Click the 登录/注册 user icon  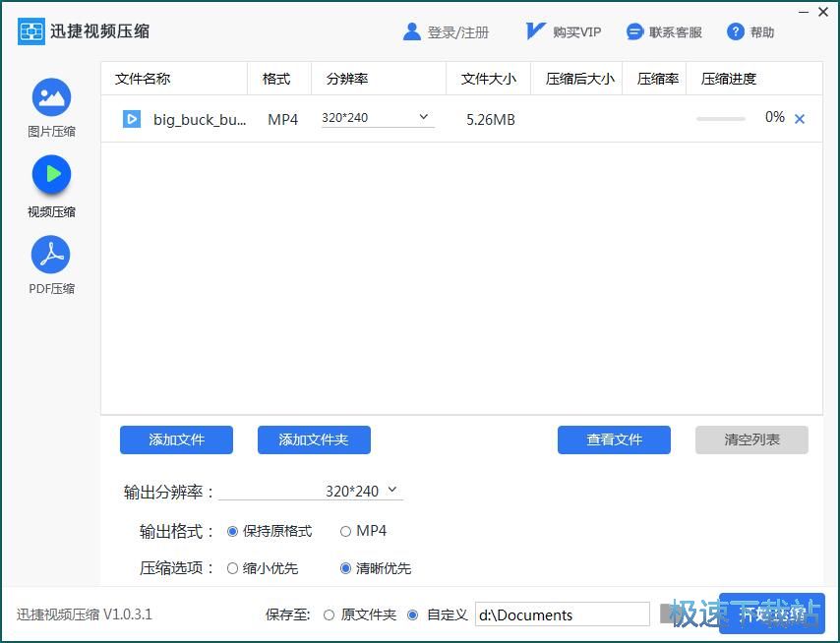(x=412, y=32)
